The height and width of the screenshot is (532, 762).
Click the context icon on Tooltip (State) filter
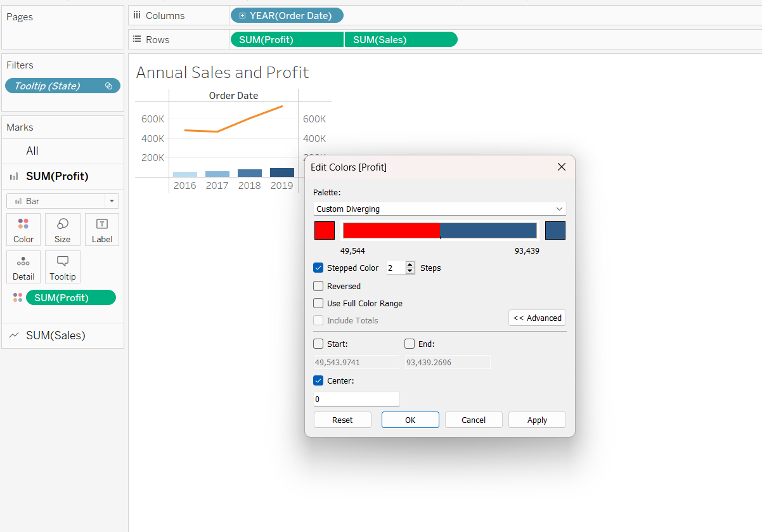pos(108,86)
